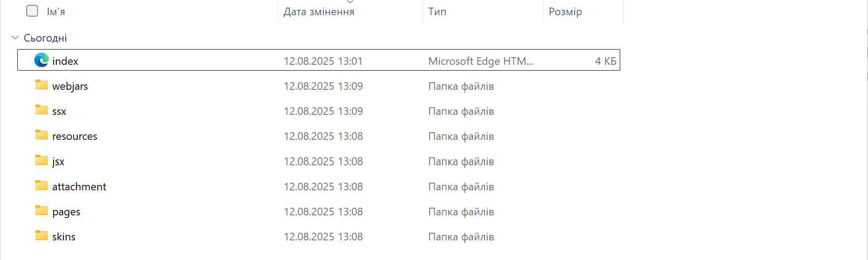Click the Сьогодні group label
Screen dimensions: 868x260
pos(45,38)
